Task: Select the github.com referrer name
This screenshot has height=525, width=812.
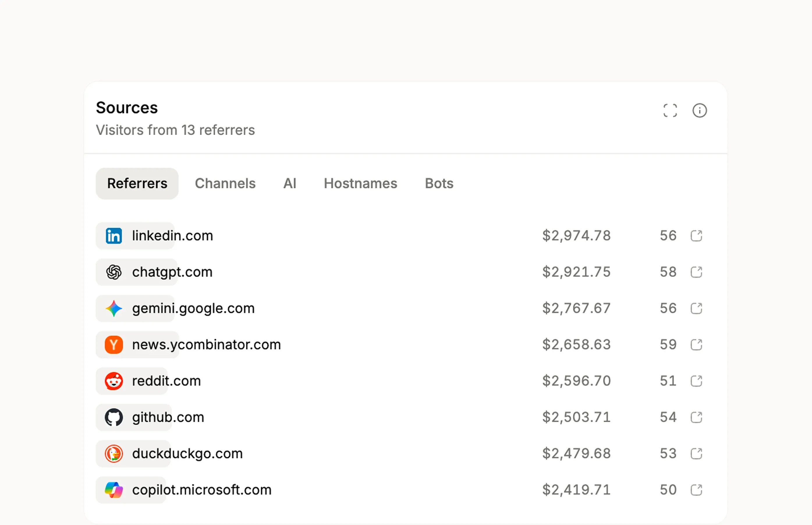Action: point(168,417)
